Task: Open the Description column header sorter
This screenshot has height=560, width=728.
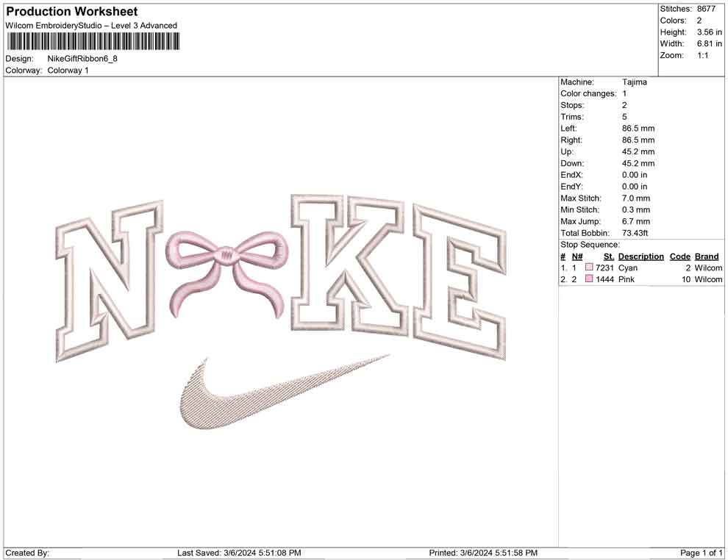Action: 640,256
